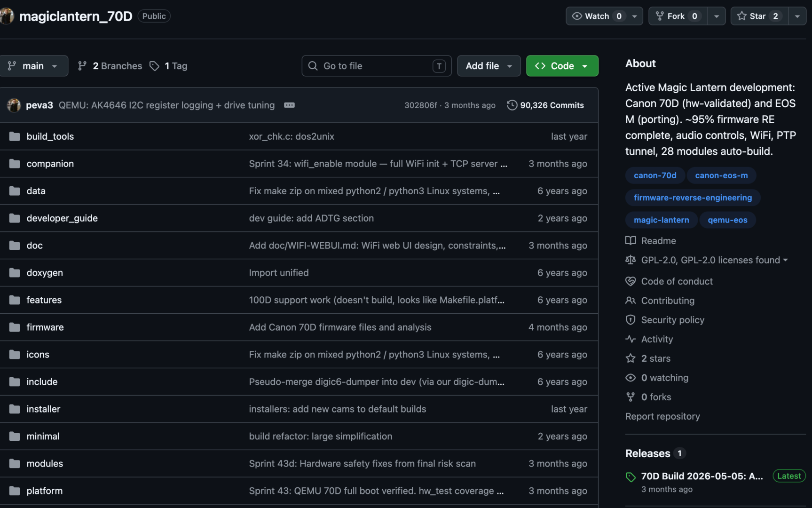
Task: Open the firmware folder
Action: coord(45,327)
